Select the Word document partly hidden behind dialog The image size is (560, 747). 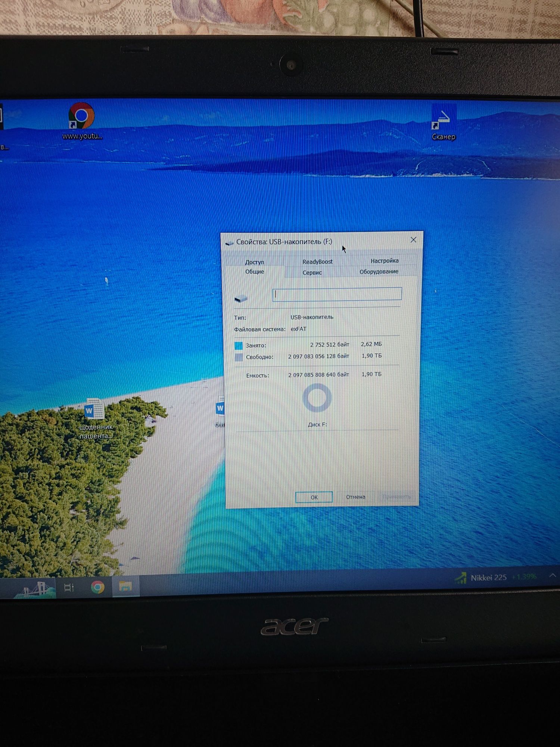click(x=220, y=411)
